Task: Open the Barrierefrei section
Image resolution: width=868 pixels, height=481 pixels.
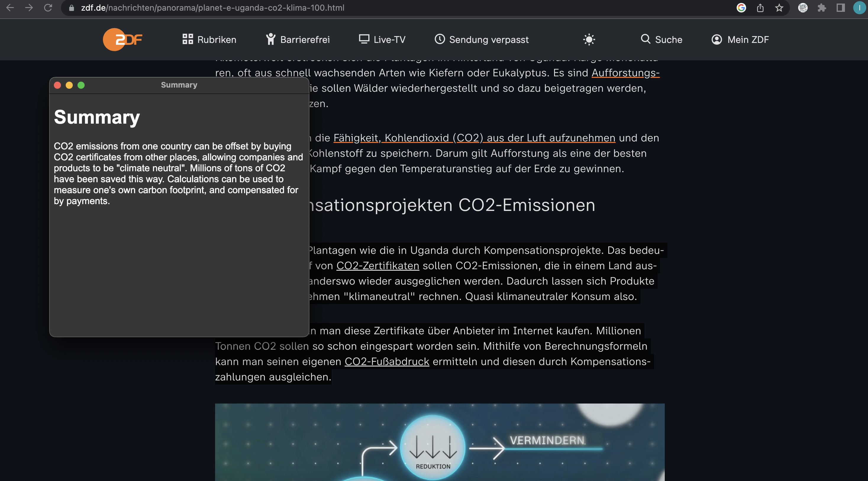Action: 298,39
